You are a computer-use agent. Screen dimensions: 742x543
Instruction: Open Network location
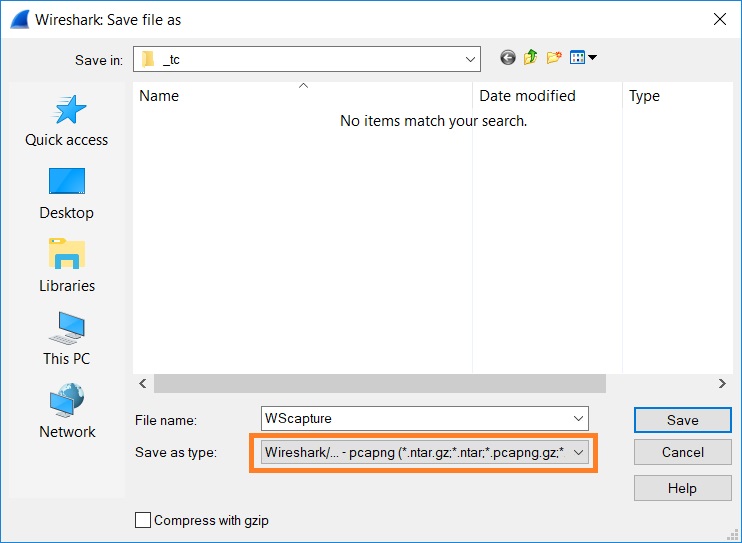(67, 412)
